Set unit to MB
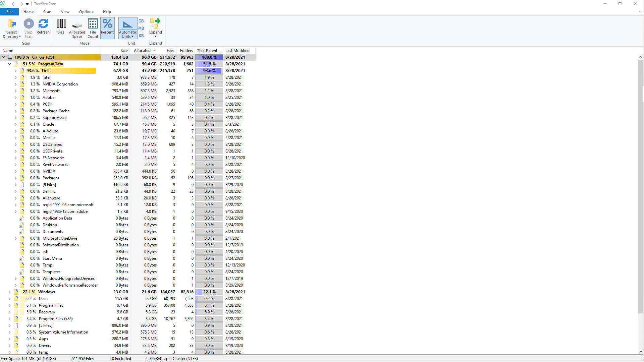The width and height of the screenshot is (644, 362). (x=141, y=28)
